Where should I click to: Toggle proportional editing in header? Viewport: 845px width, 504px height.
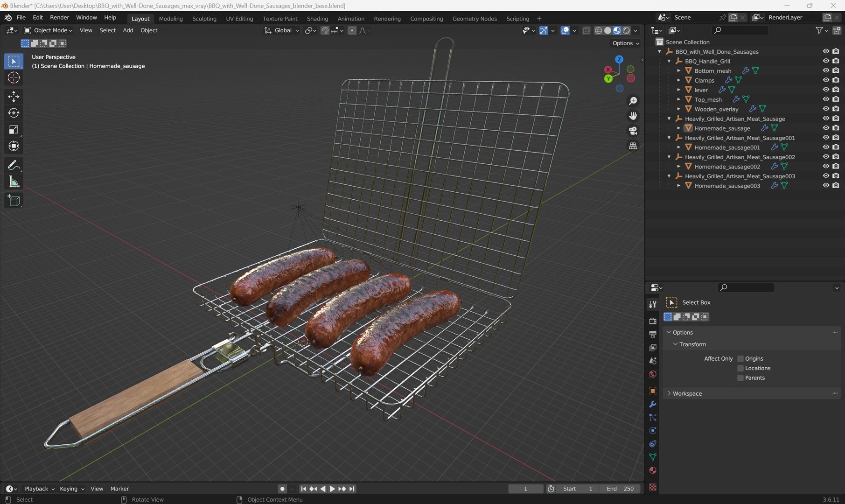coord(352,30)
